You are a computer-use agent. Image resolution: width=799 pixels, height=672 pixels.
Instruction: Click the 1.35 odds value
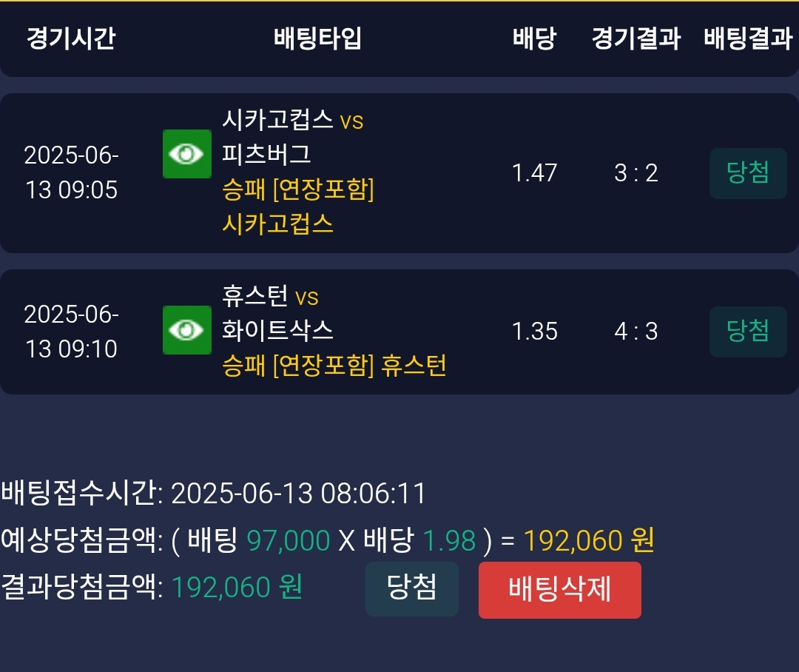point(534,332)
